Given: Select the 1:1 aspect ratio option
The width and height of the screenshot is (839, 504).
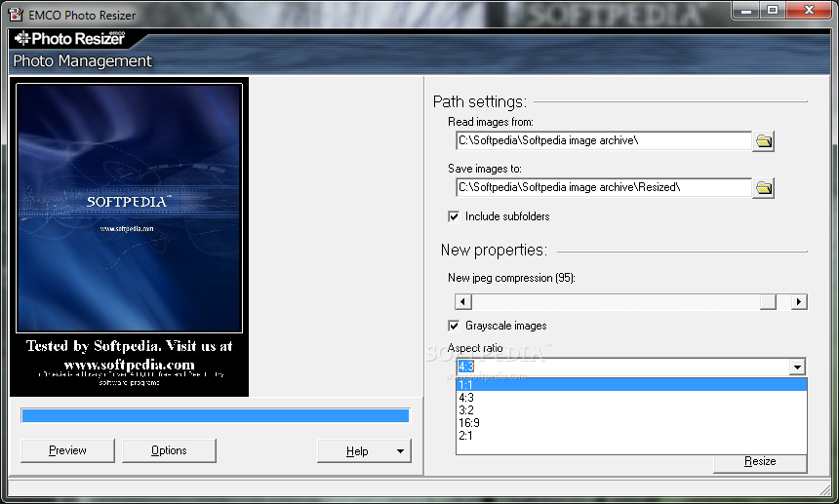Looking at the screenshot, I should [631, 385].
